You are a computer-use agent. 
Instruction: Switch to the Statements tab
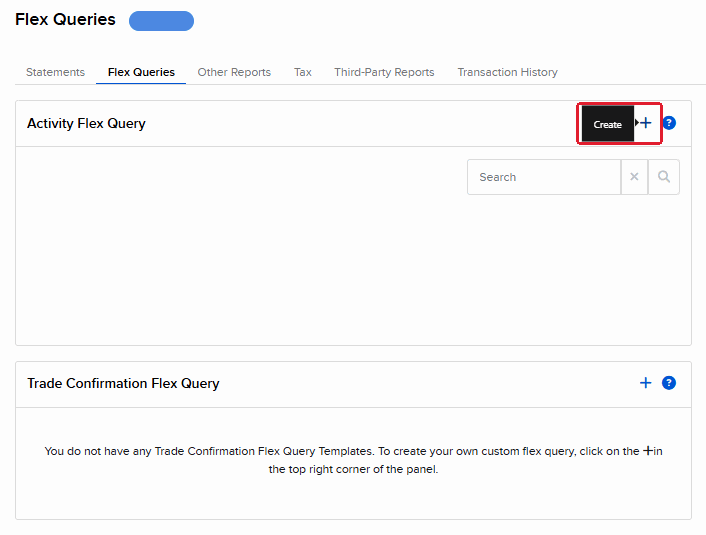pyautogui.click(x=55, y=72)
